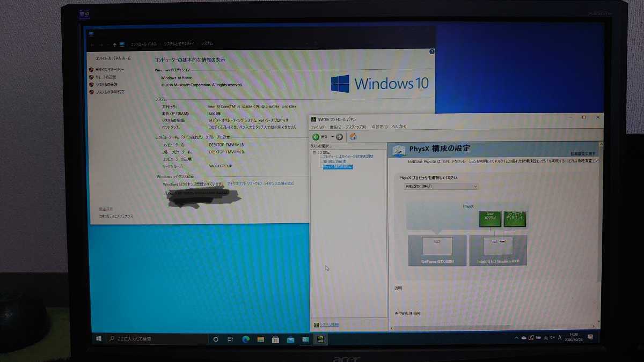Open the デスクトップ(K) menu
644x362 pixels.
[355, 127]
